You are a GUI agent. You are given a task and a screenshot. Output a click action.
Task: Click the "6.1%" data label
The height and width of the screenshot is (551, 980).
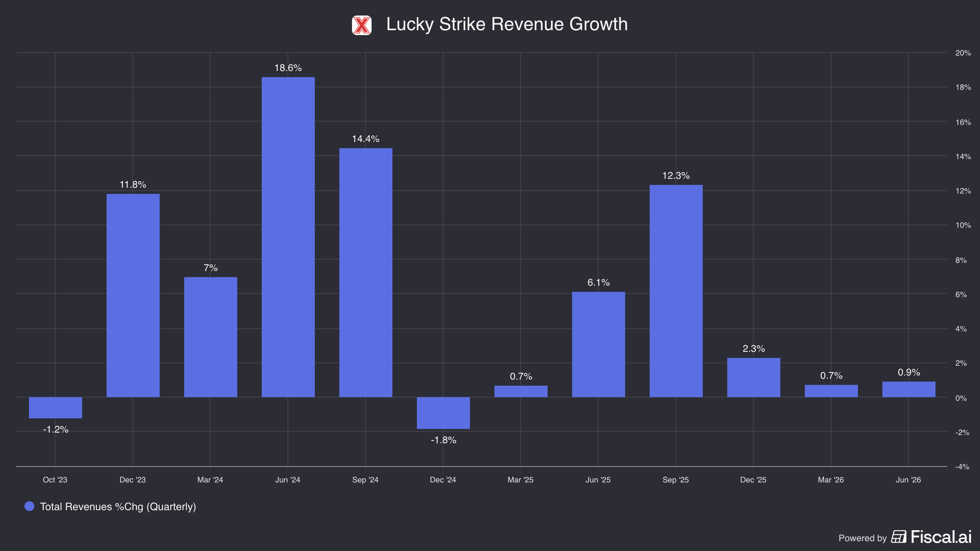coord(599,282)
